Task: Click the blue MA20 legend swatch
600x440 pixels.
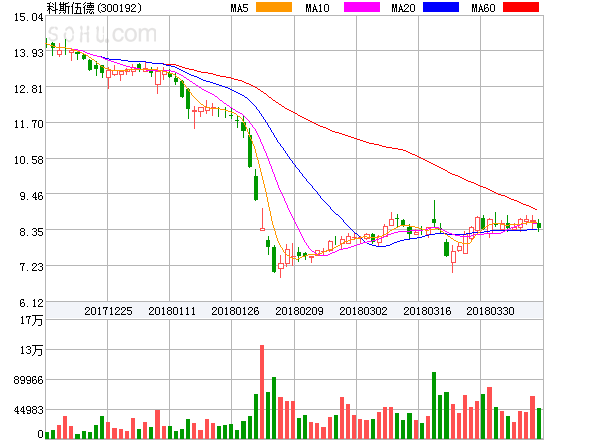Action: [441, 7]
